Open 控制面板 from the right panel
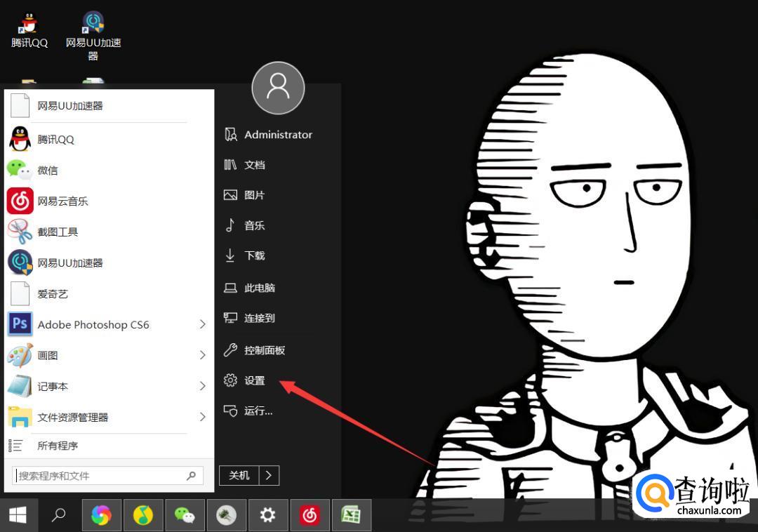758x532 pixels. coord(264,350)
